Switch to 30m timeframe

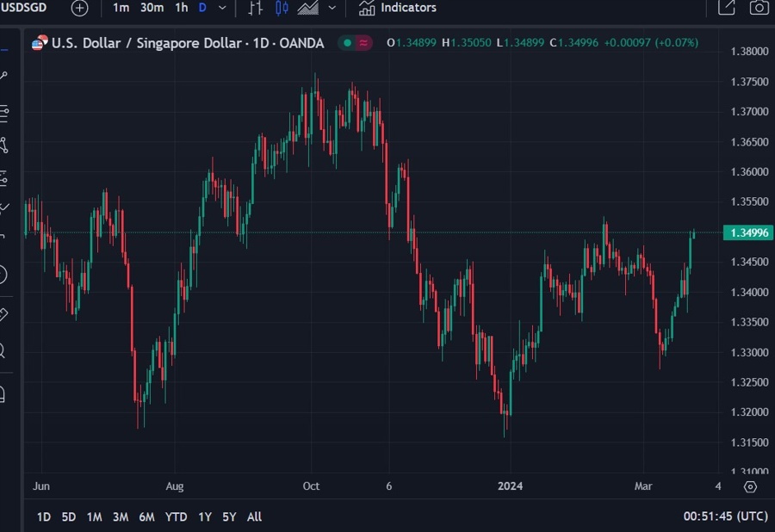pos(152,8)
